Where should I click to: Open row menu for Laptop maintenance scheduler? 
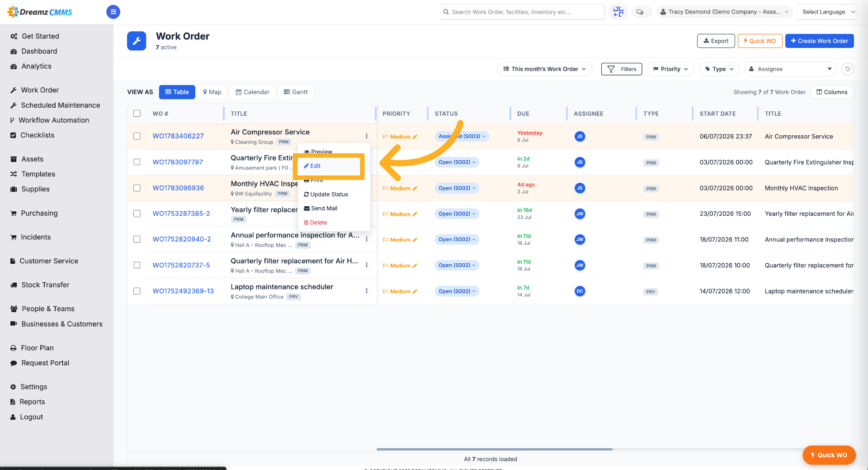pos(367,291)
